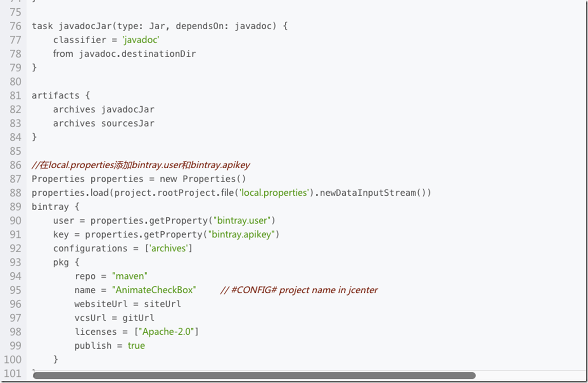This screenshot has width=588, height=383.
Task: Click line number 86
Action: (16, 165)
